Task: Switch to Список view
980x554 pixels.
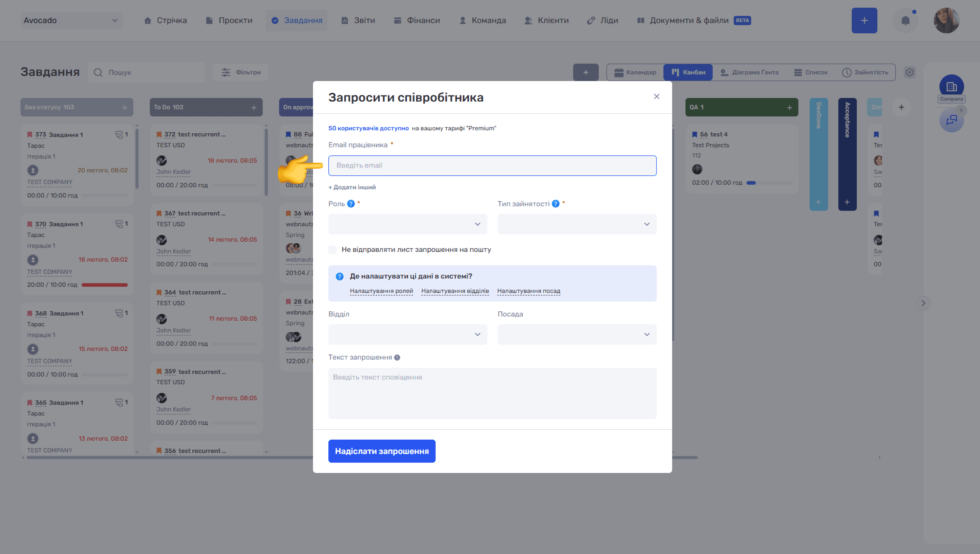Action: 811,72
